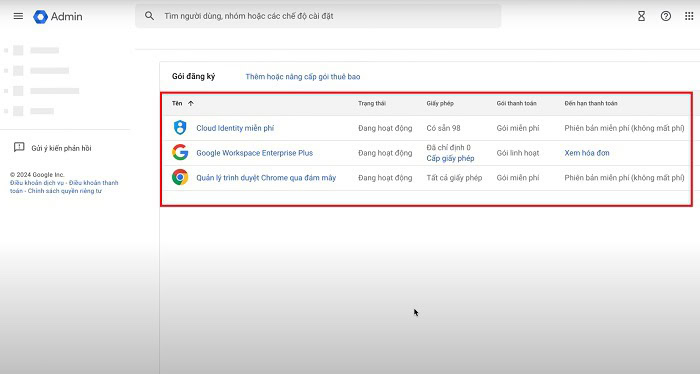Screen dimensions: 700x374
Task: Click the feedback speech bubble icon
Action: (19, 147)
